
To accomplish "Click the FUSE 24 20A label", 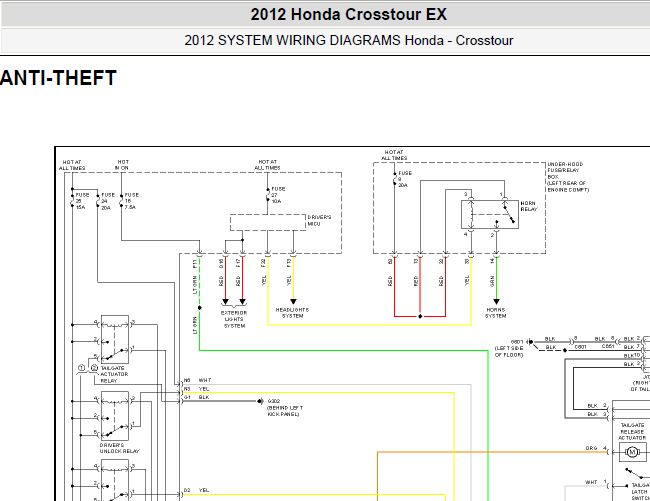I will 108,201.
